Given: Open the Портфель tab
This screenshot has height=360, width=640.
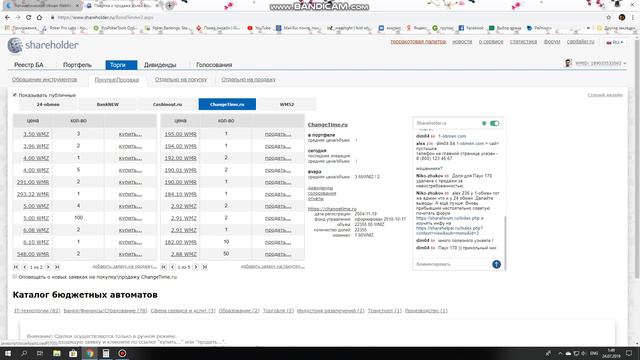Looking at the screenshot, I should pyautogui.click(x=77, y=65).
